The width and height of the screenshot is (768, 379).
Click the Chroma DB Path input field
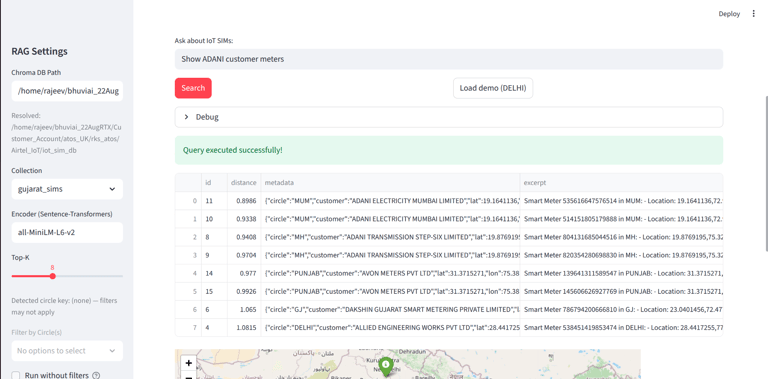click(67, 91)
